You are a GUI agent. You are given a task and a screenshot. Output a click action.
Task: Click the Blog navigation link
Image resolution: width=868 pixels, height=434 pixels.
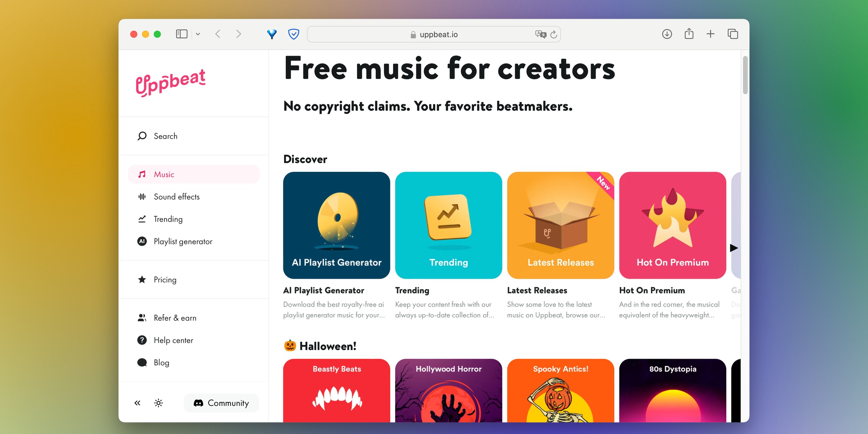click(x=161, y=362)
